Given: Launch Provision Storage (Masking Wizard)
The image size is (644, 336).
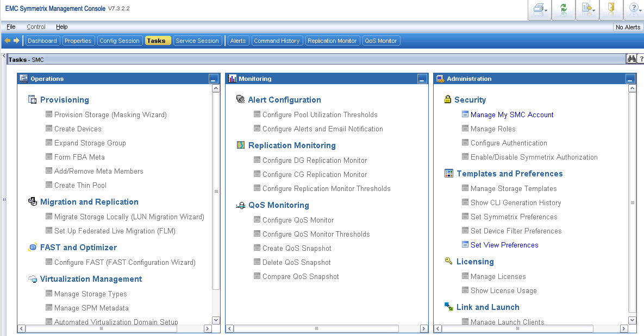Looking at the screenshot, I should coord(110,115).
